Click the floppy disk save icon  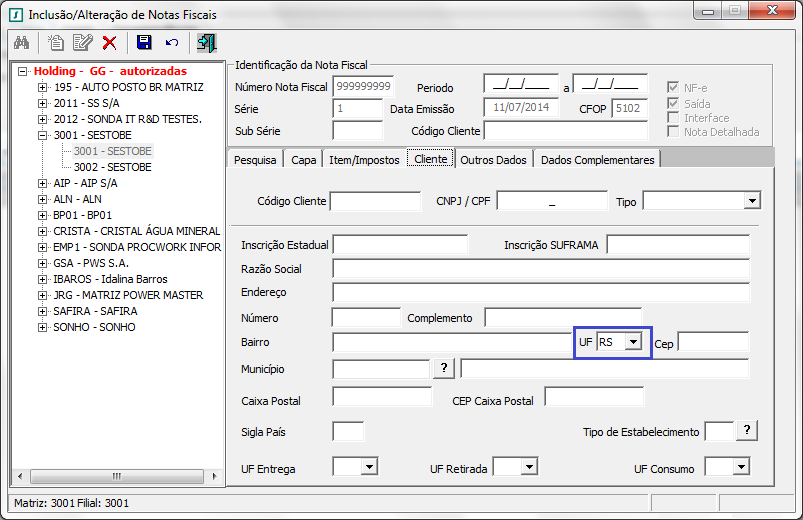[x=144, y=42]
